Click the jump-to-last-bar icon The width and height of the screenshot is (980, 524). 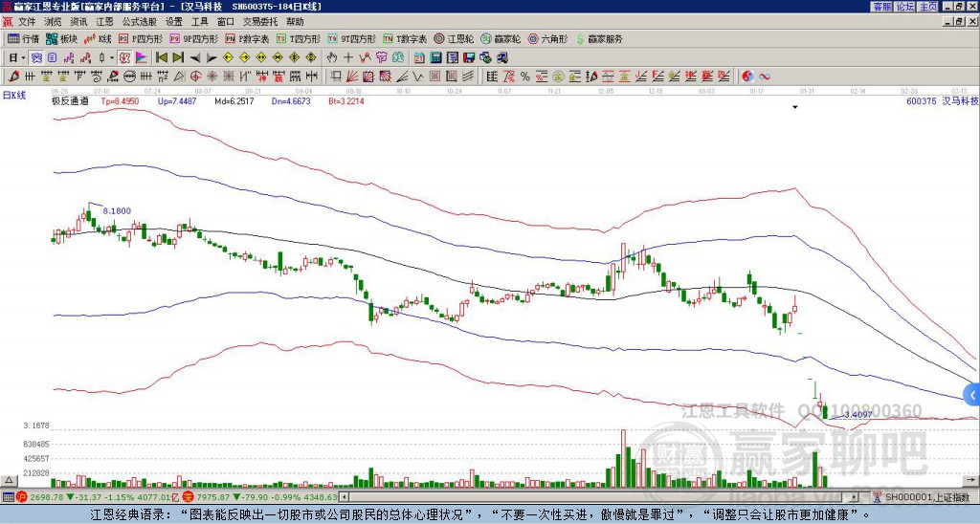click(x=178, y=58)
